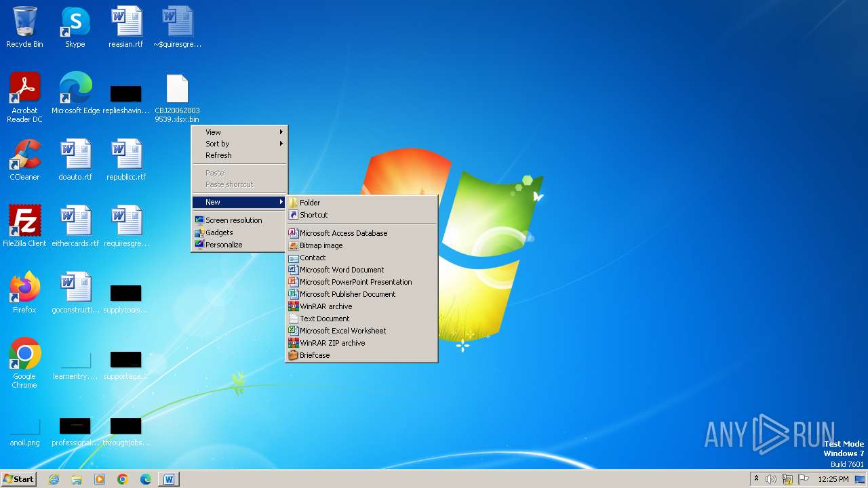The image size is (868, 488).
Task: Create a new Shortcut
Action: pyautogui.click(x=361, y=215)
